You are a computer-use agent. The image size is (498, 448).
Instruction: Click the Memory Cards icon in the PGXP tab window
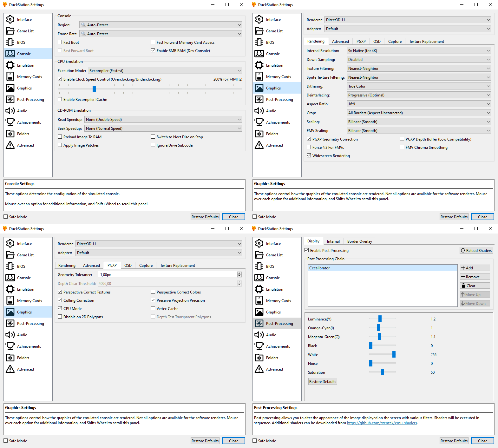pyautogui.click(x=10, y=301)
